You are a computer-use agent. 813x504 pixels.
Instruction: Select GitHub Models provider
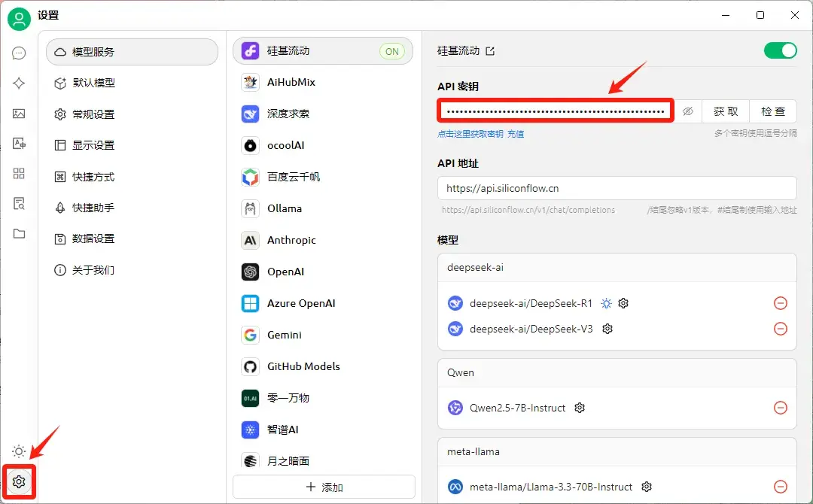322,366
